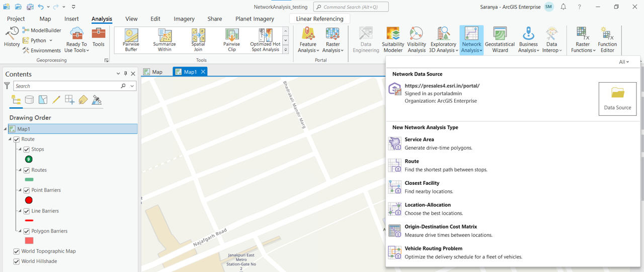The image size is (644, 272).
Task: Open Data Interop tools
Action: tap(552, 40)
